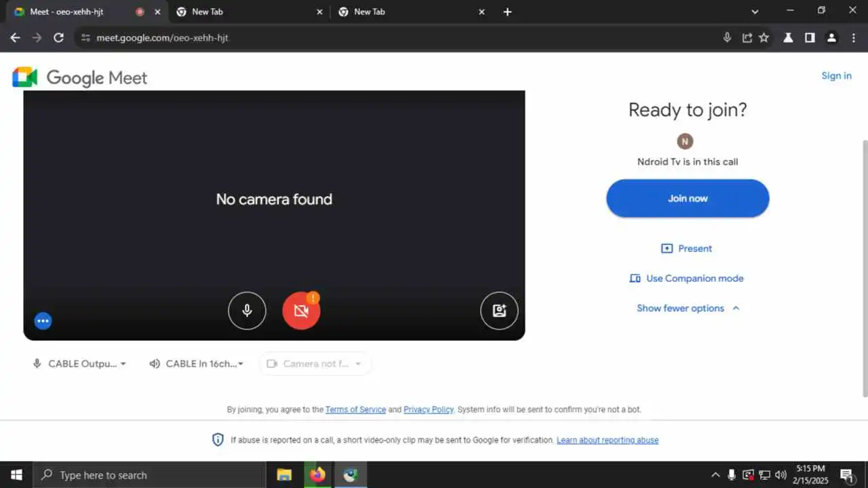Toggle the camera off button with warning badge

click(301, 310)
